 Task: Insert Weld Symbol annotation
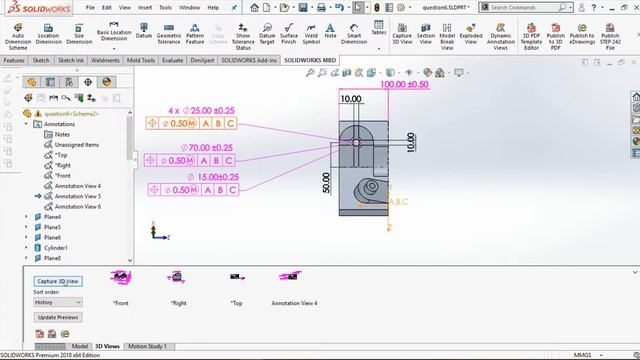tap(311, 33)
